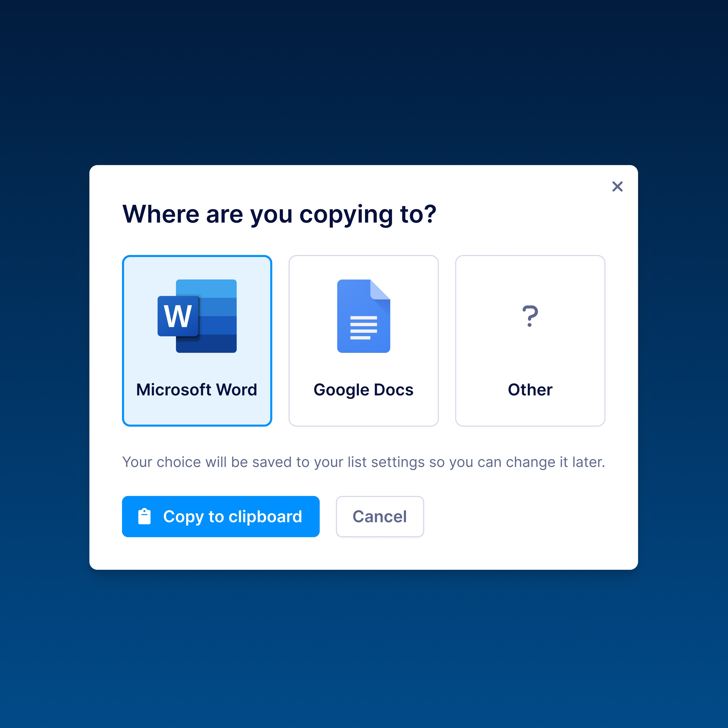Click the 'Where are you copying to?' heading
The width and height of the screenshot is (728, 728).
(279, 215)
